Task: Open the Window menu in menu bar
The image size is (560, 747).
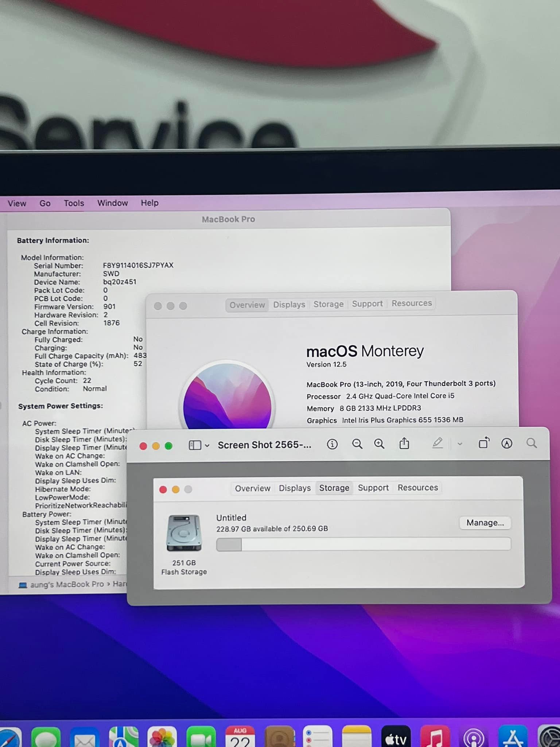Action: pyautogui.click(x=112, y=203)
